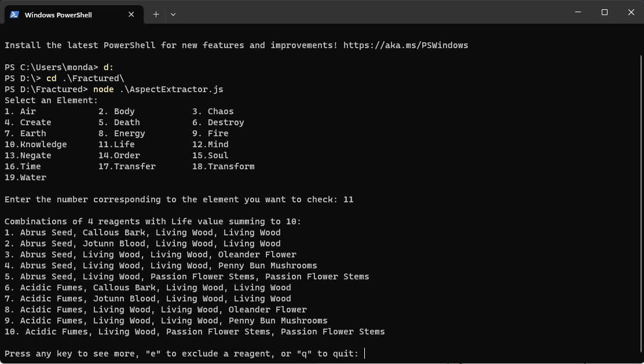Click the "16.Time" element entry
The height and width of the screenshot is (364, 644).
pos(23,166)
